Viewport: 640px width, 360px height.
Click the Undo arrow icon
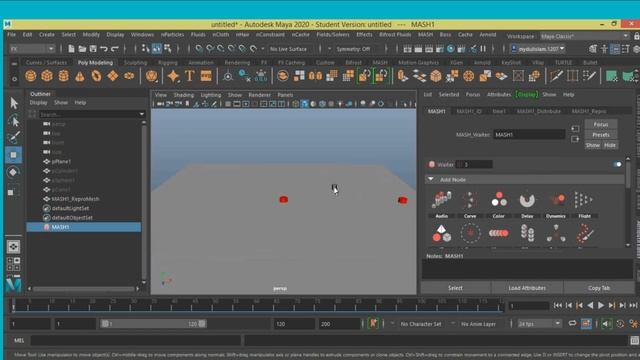(x=104, y=49)
